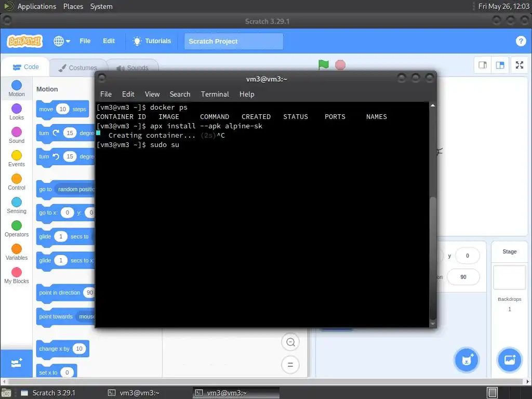Switch to the Sounds tab
This screenshot has width=532, height=399.
(132, 68)
